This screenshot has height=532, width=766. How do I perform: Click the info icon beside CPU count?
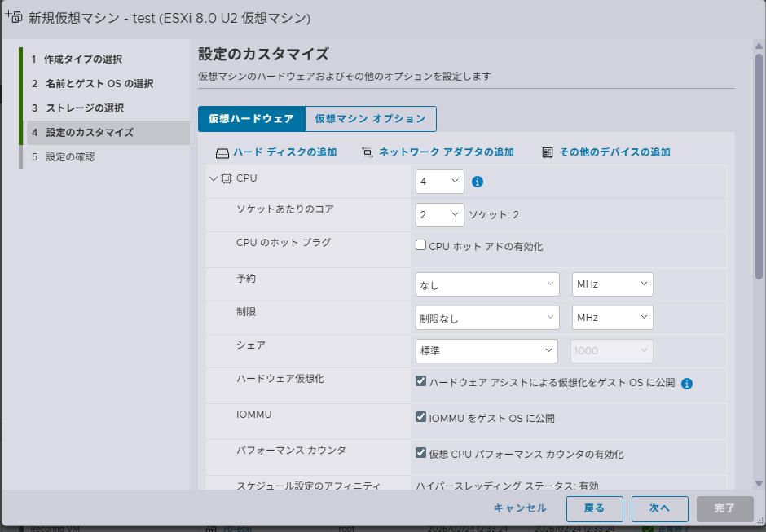(478, 182)
